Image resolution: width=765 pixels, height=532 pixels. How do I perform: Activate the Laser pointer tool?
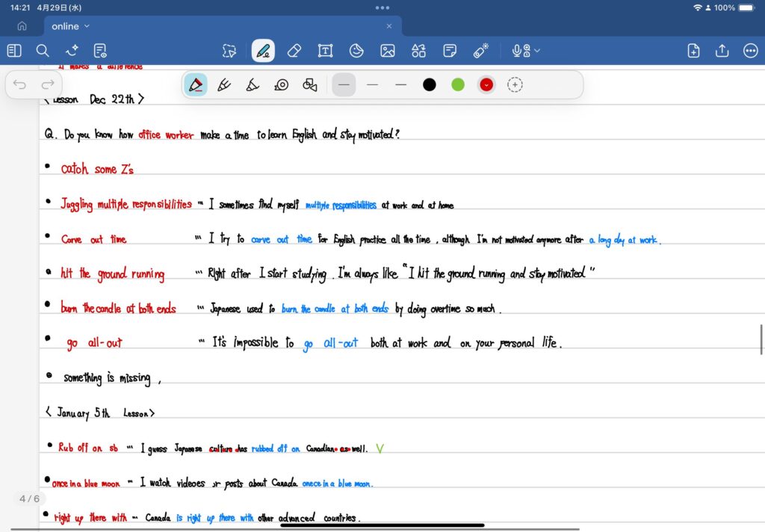coord(481,51)
